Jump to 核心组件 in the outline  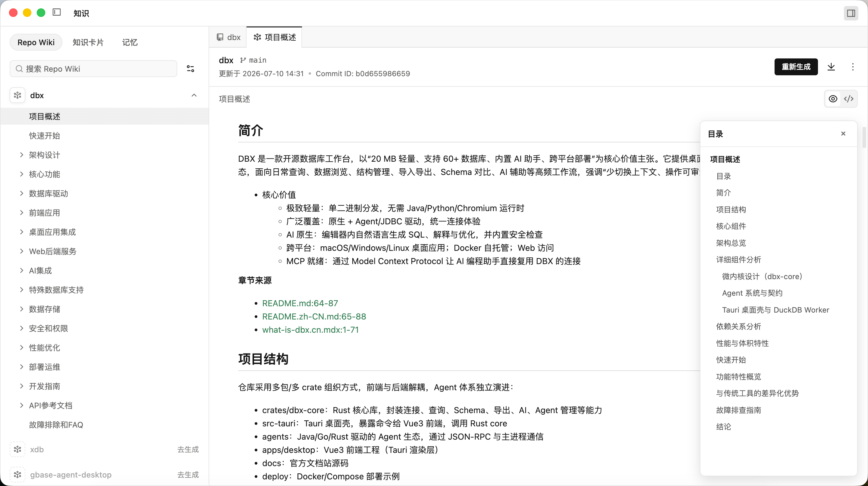[x=731, y=226]
